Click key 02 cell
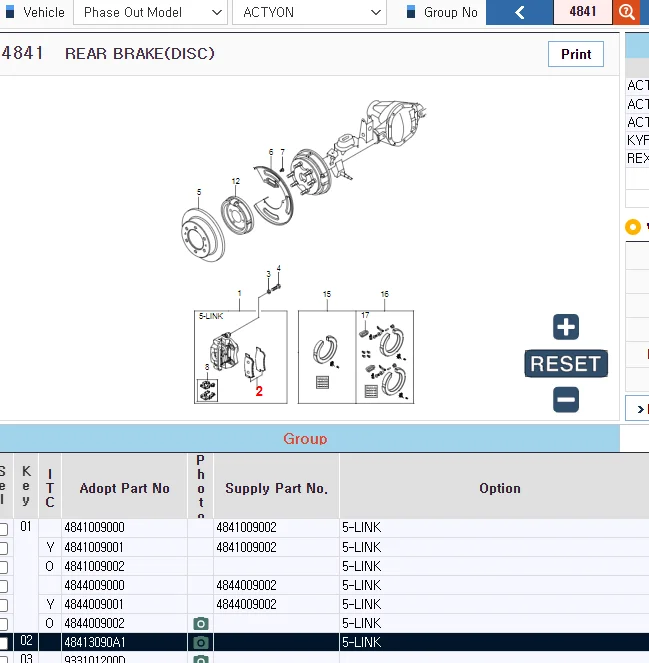 pyautogui.click(x=26, y=641)
